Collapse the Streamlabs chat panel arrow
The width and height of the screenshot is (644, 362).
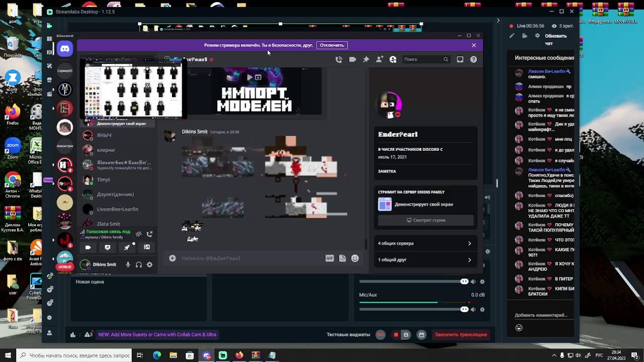pos(498,21)
